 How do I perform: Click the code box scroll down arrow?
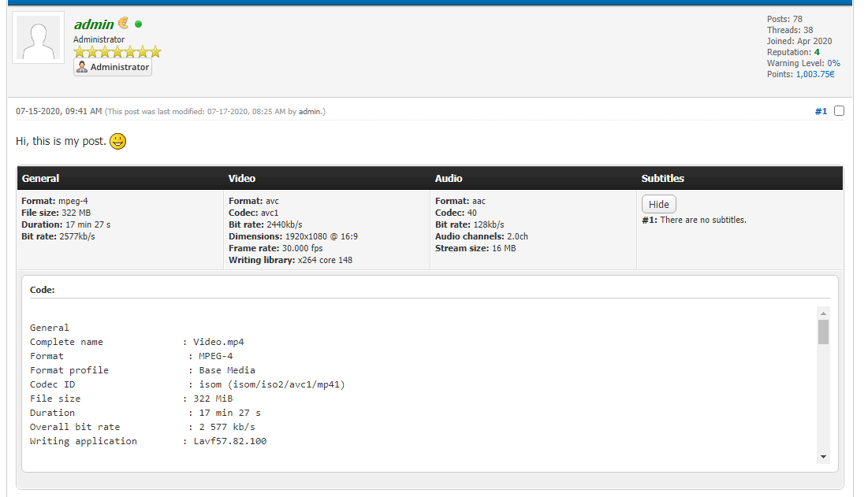[x=823, y=457]
